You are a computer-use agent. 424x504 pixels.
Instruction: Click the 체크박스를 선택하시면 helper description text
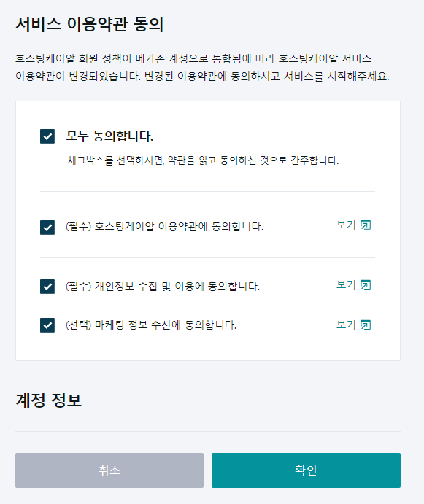tap(203, 160)
